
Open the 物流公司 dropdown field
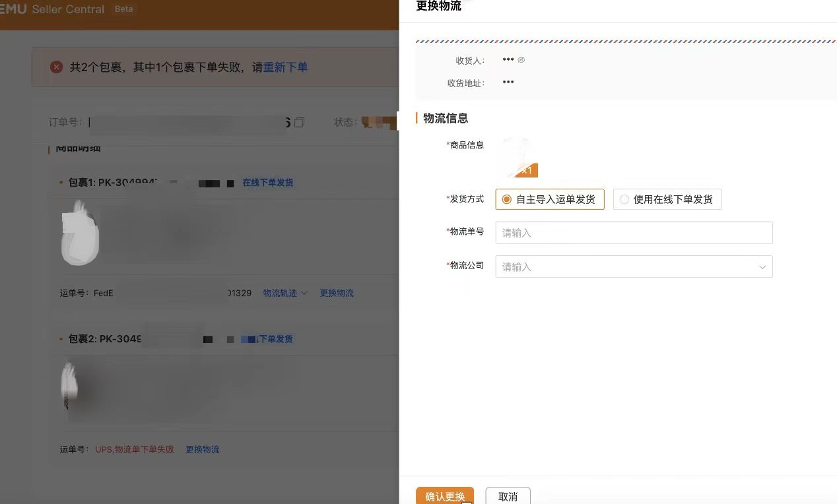tap(627, 267)
